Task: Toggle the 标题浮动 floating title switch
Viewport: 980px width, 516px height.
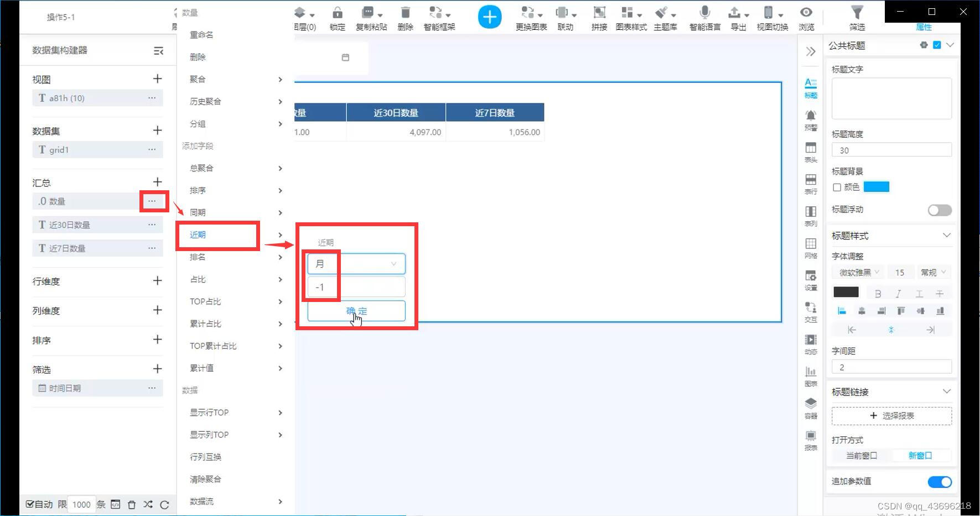Action: [x=940, y=210]
